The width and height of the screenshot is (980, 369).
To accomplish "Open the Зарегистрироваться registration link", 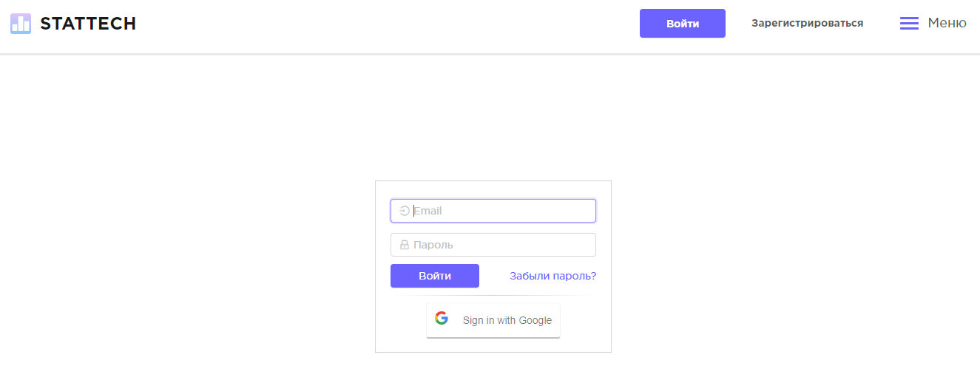I will [x=807, y=23].
